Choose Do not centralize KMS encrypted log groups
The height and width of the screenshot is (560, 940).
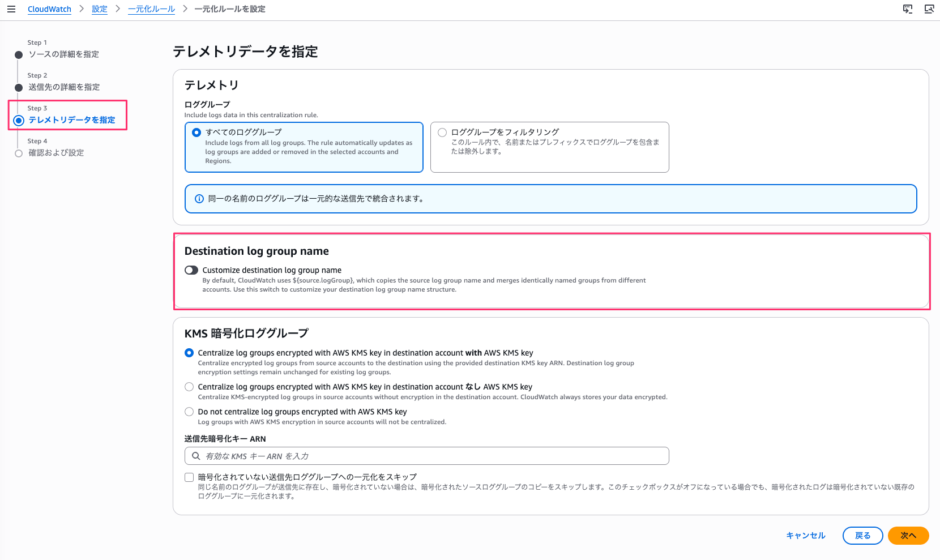coord(189,412)
